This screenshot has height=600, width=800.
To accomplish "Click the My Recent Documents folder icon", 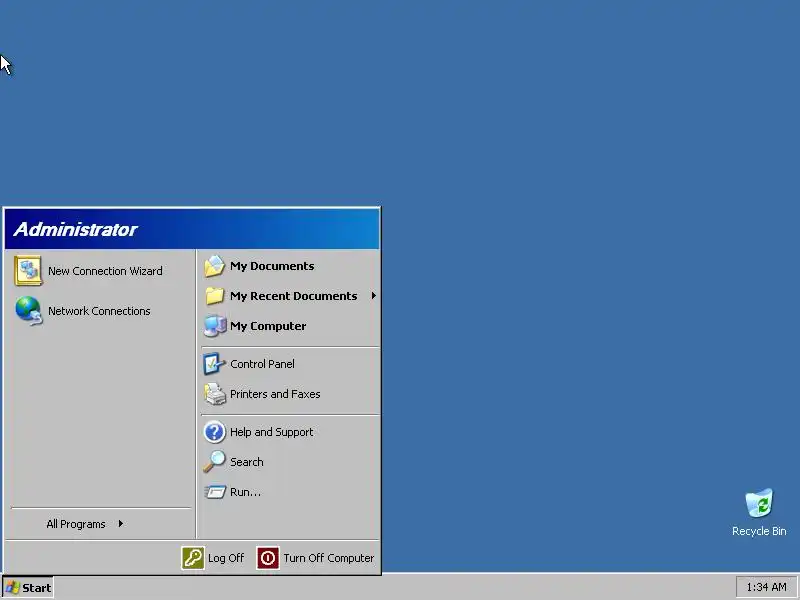I will 214,296.
